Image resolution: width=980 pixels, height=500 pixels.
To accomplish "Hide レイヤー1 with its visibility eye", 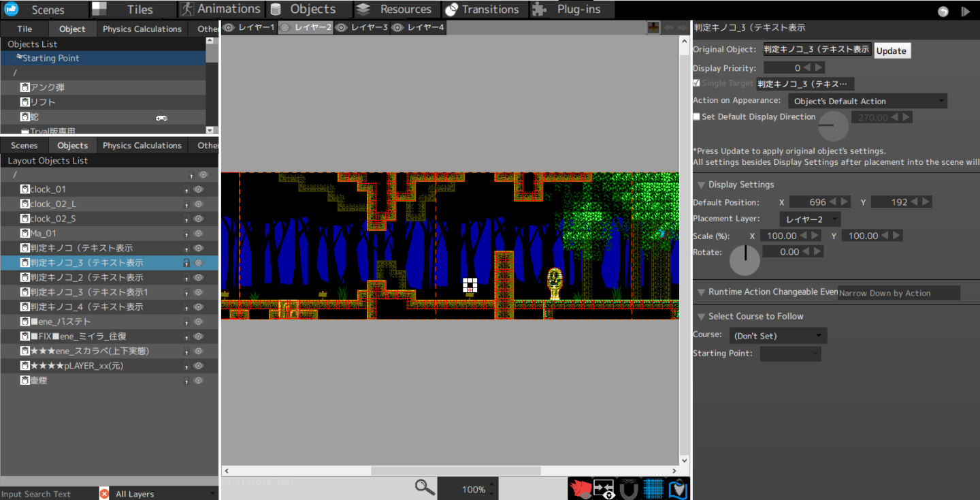I will 229,27.
